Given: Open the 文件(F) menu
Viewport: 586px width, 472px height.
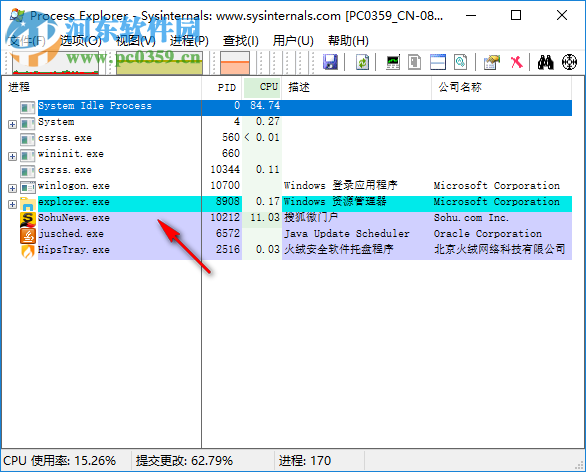Looking at the screenshot, I should tap(27, 40).
